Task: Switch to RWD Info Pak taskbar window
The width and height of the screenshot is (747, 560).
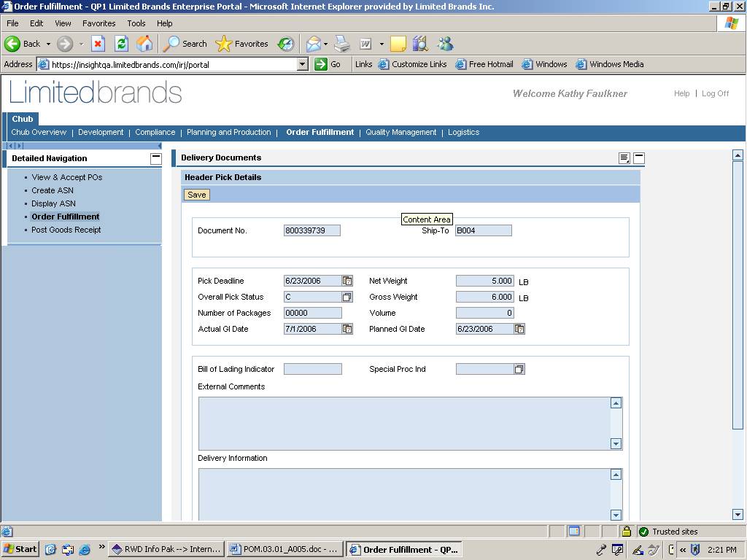Action: [166, 549]
